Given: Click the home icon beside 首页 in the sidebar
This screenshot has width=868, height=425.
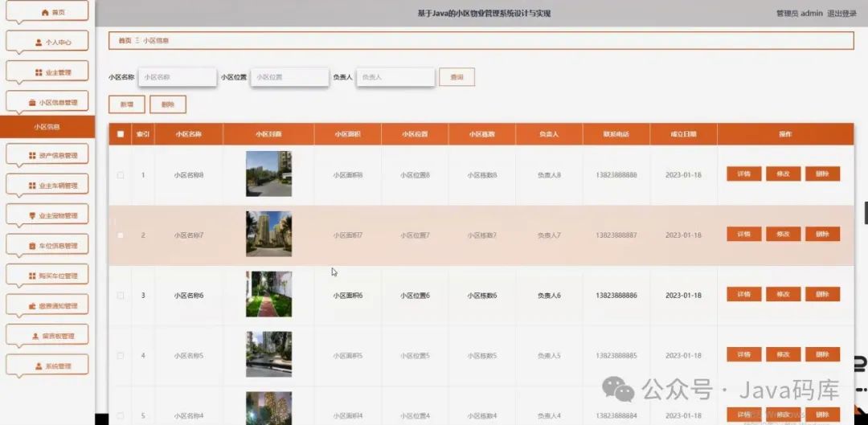Looking at the screenshot, I should click(45, 12).
